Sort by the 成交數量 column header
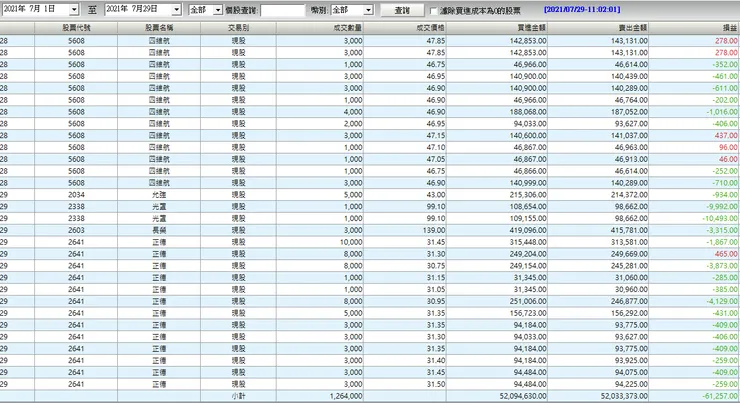740x404 pixels. tap(320, 28)
